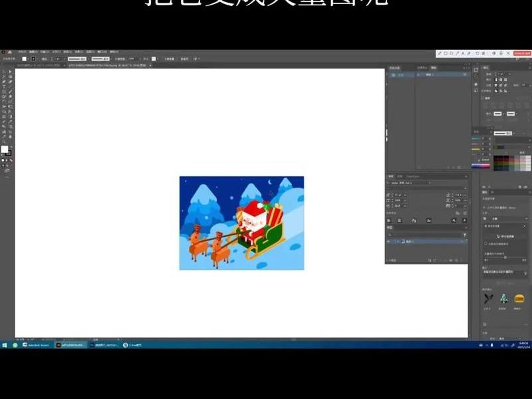Open the File menu

pyautogui.click(x=21, y=52)
